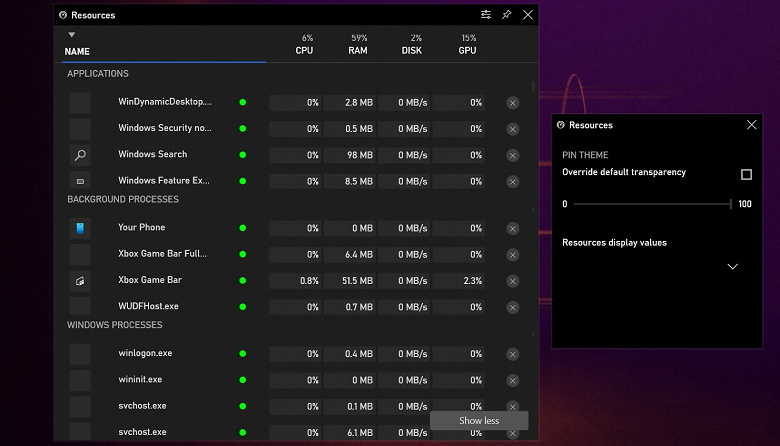Screen dimensions: 780x446
Task: Select the Your Phone row name
Action: click(x=142, y=227)
